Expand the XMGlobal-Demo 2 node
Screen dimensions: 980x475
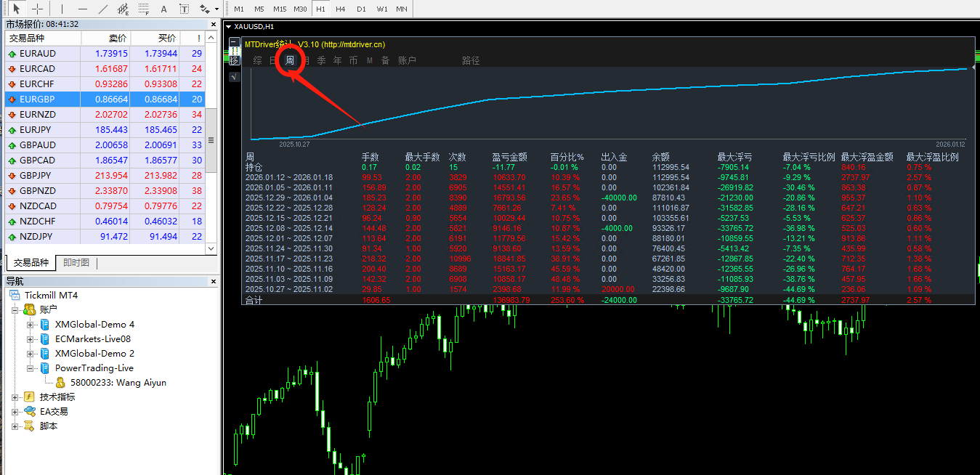[31, 354]
